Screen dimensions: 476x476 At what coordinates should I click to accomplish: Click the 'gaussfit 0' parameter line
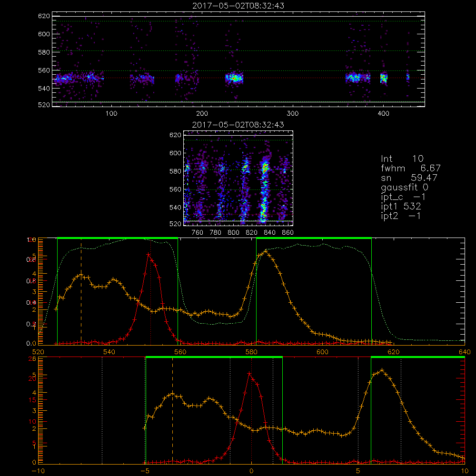pos(404,187)
